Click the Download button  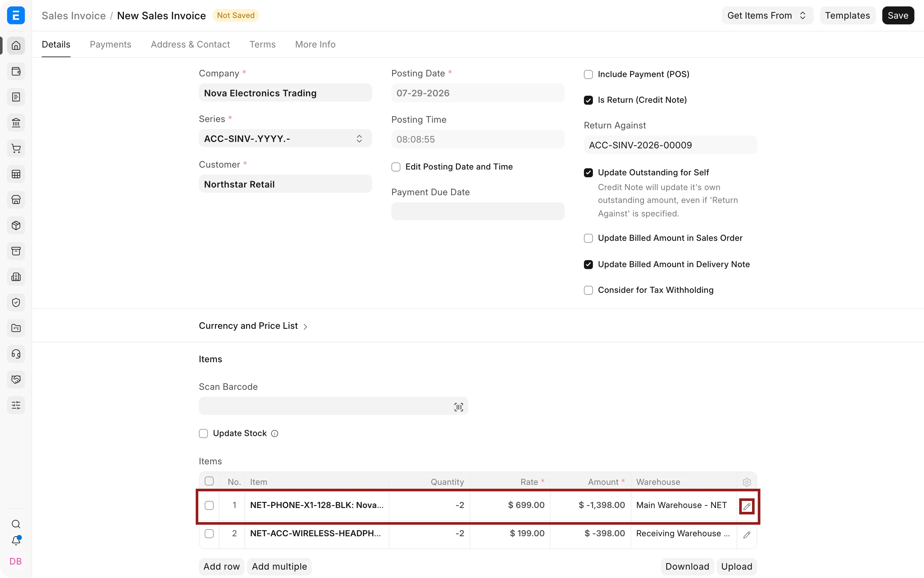(687, 566)
